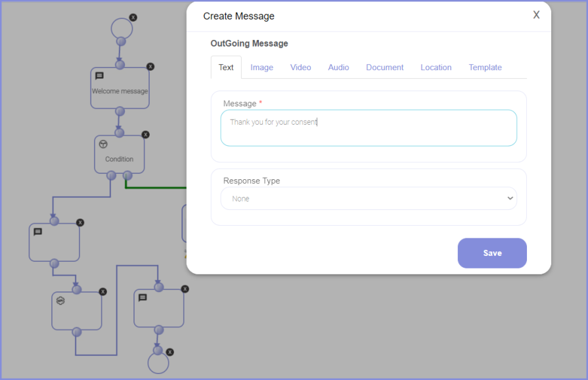Screen dimensions: 588x380
Task: Delete the Welcome message node
Action: tap(150, 67)
